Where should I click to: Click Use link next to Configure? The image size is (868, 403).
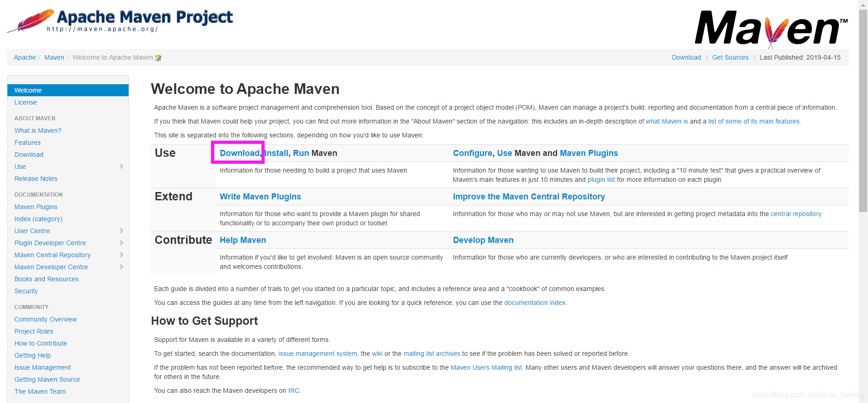pyautogui.click(x=504, y=153)
